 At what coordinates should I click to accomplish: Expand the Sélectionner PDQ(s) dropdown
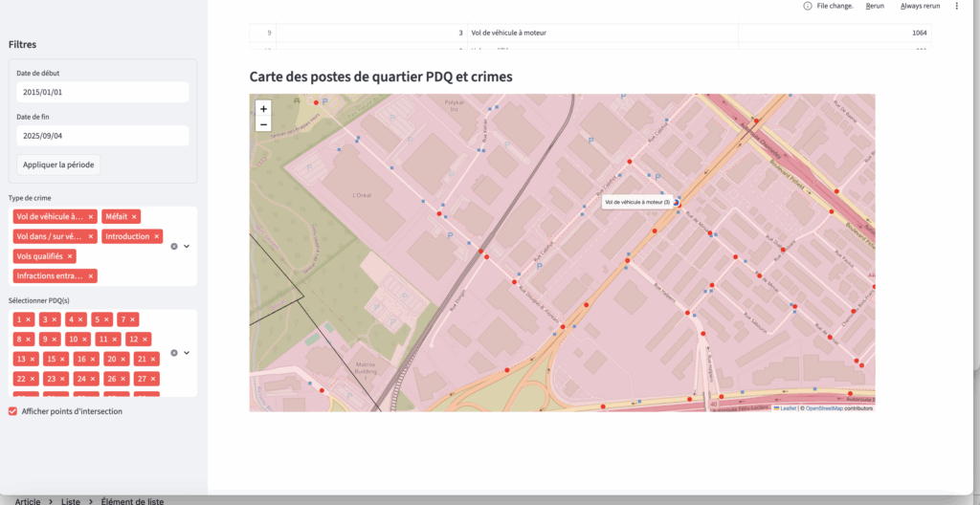pos(187,353)
